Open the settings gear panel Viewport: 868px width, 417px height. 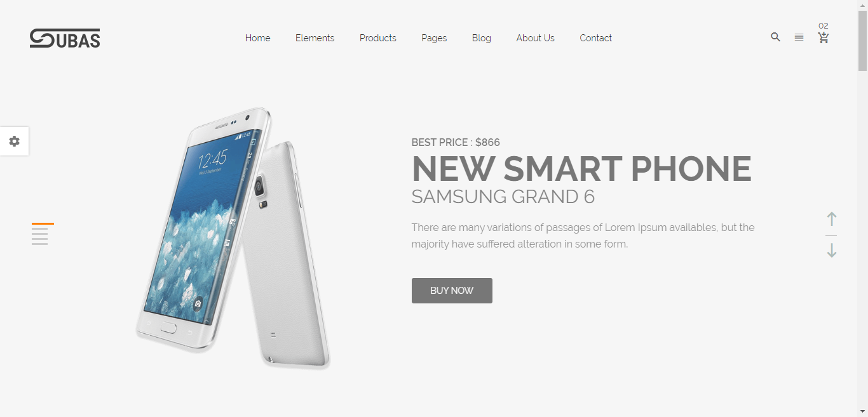tap(14, 141)
